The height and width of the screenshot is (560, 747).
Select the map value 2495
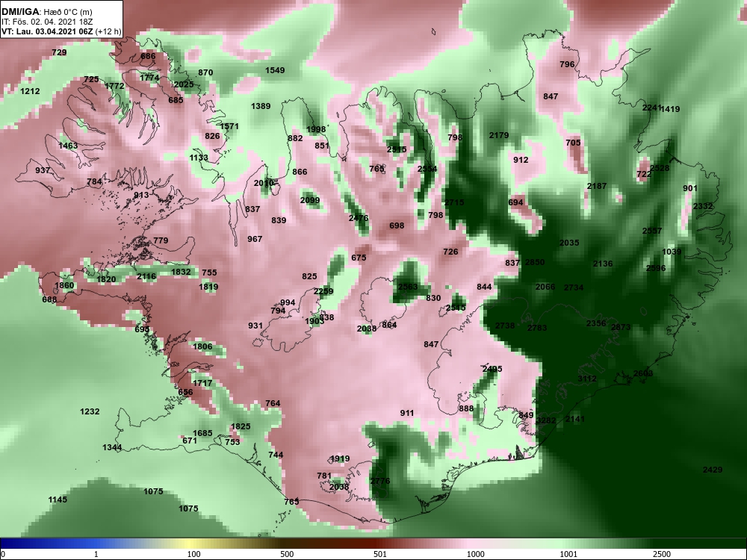[492, 369]
